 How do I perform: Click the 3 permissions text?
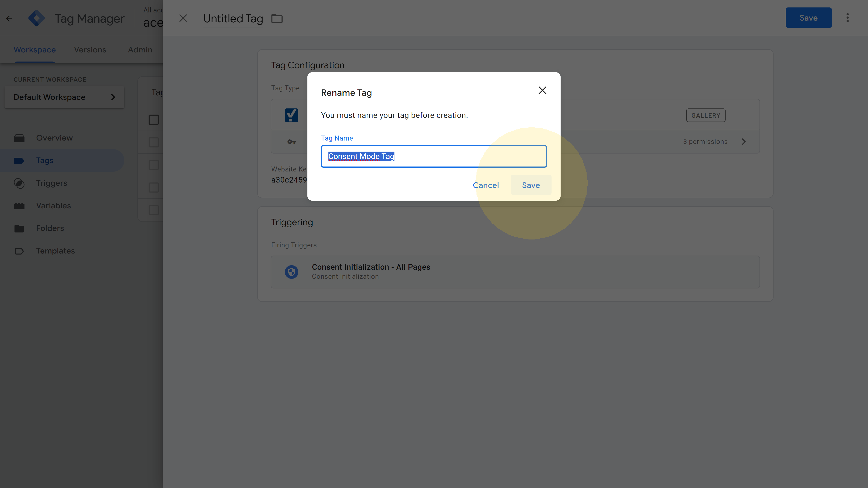pyautogui.click(x=705, y=142)
